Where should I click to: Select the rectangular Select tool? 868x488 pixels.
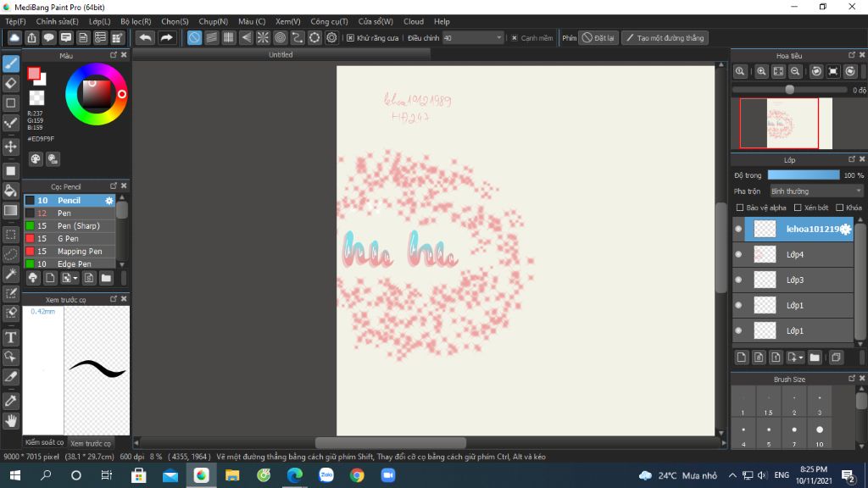coord(10,235)
